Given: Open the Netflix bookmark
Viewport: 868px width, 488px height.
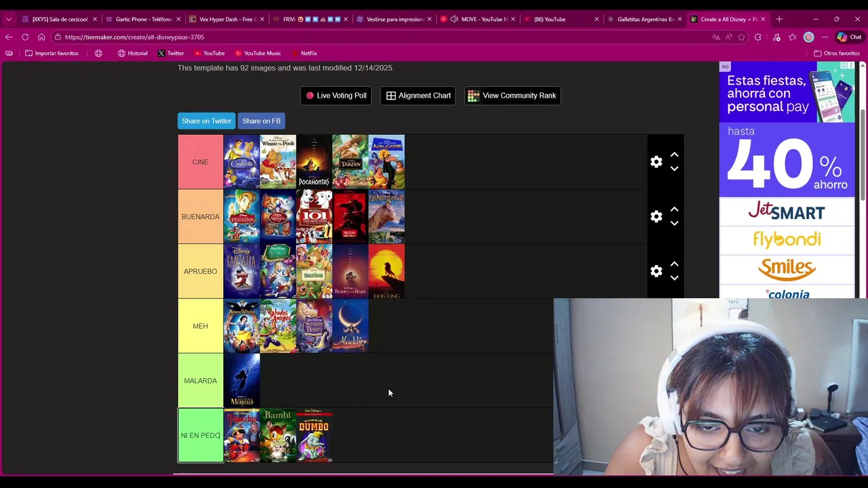Looking at the screenshot, I should [304, 53].
